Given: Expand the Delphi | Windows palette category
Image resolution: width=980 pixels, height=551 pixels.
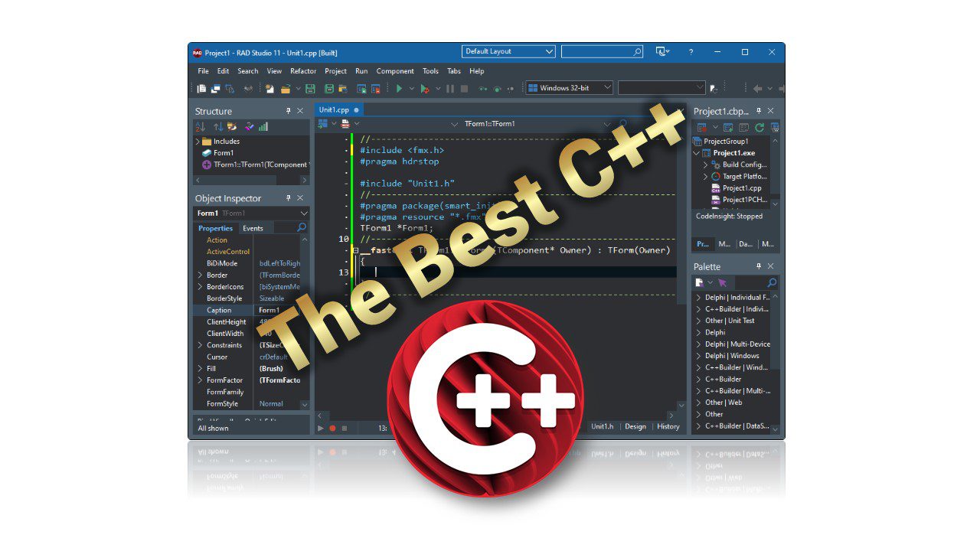Looking at the screenshot, I should point(698,356).
